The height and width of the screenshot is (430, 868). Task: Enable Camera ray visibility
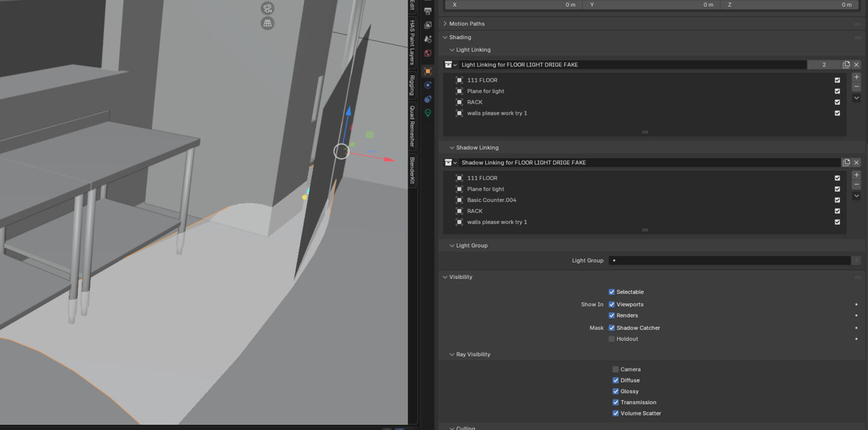click(615, 369)
